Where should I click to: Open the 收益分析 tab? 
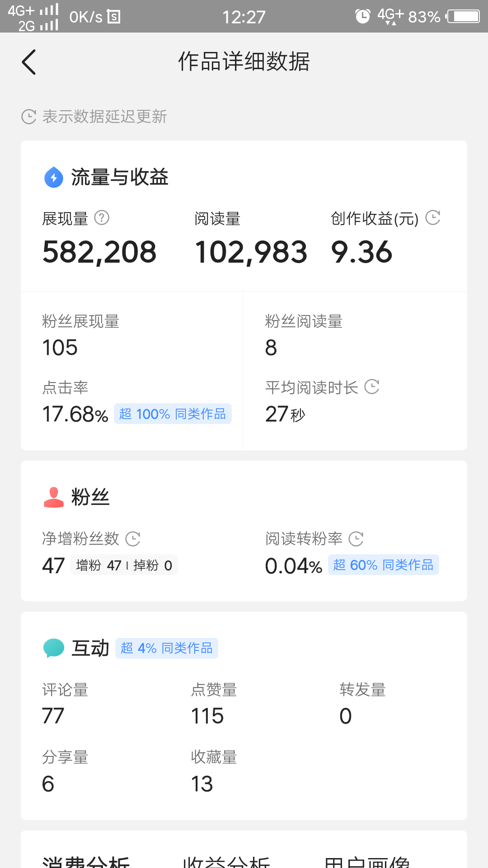[x=226, y=862]
